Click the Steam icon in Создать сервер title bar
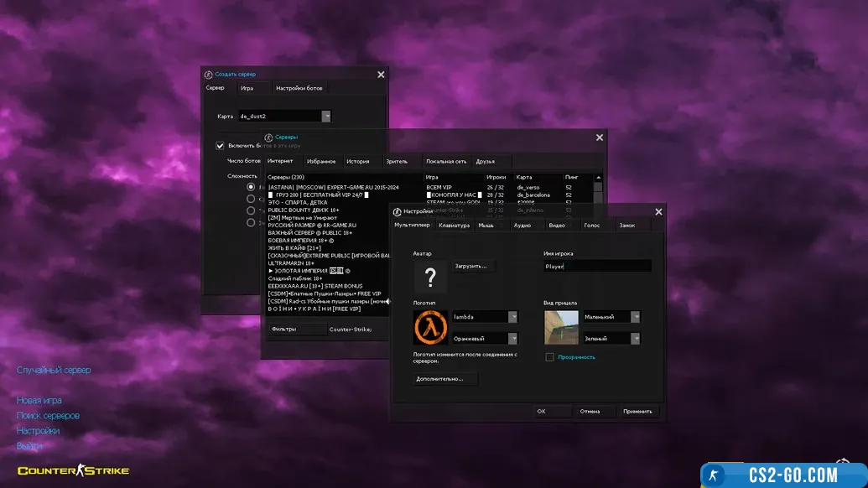Screen dimensions: 868x488 (x=209, y=75)
